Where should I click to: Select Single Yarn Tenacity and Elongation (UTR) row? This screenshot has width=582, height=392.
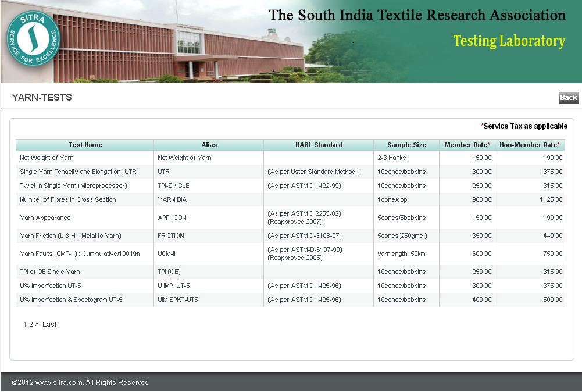pyautogui.click(x=290, y=172)
